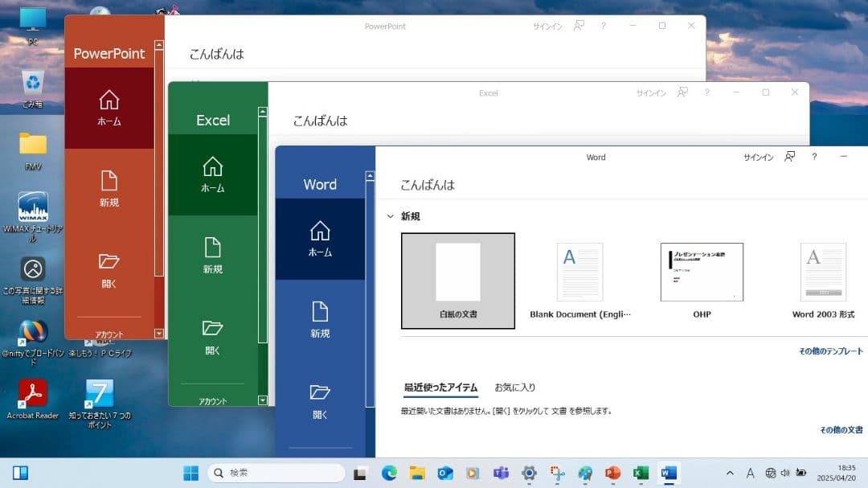Expand hidden icons in the system tray
Image resolution: width=868 pixels, height=488 pixels.
(730, 473)
